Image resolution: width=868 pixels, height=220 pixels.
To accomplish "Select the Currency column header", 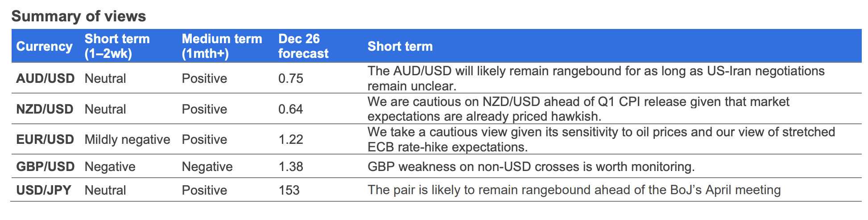I will click(44, 46).
